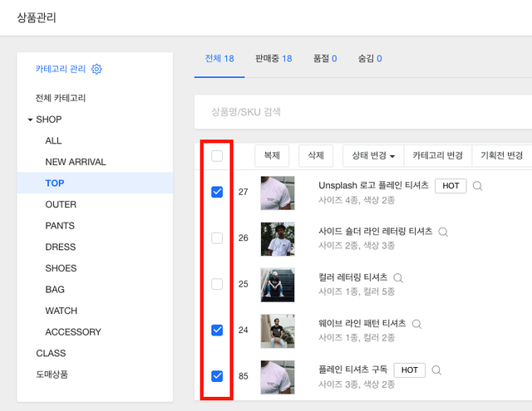The height and width of the screenshot is (411, 532).
Task: Click '사이즈 4종, 색상 2종' option text
Action: tap(357, 200)
